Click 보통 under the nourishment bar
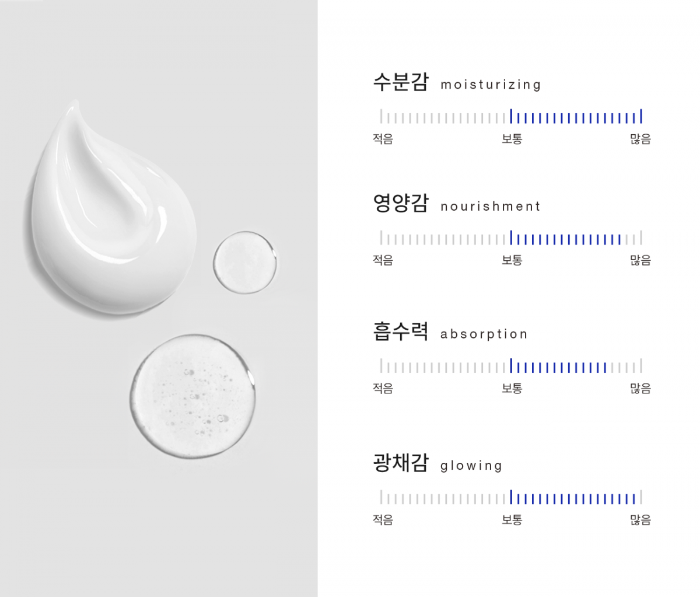 point(512,260)
